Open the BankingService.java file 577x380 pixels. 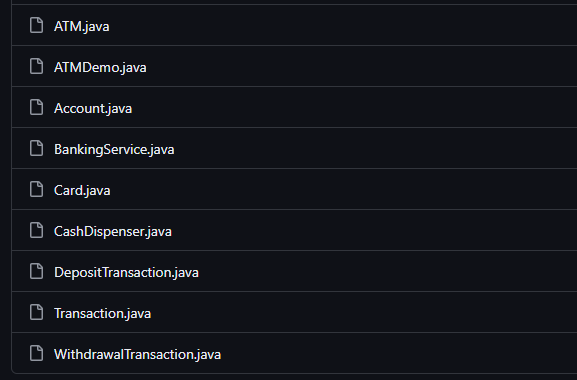[114, 149]
